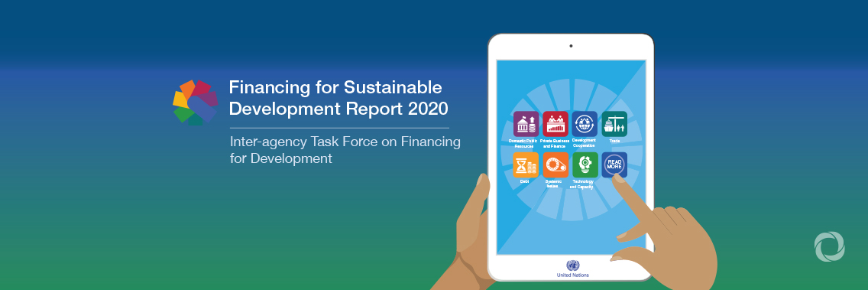The image size is (868, 290).
Task: Click the "Development Cooperation" label text
Action: (x=584, y=143)
